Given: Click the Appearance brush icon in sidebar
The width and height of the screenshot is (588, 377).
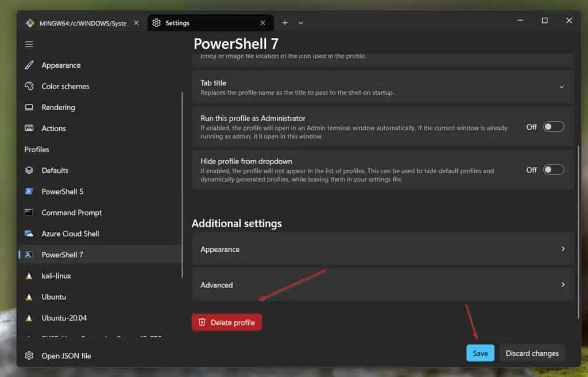Looking at the screenshot, I should click(x=29, y=65).
